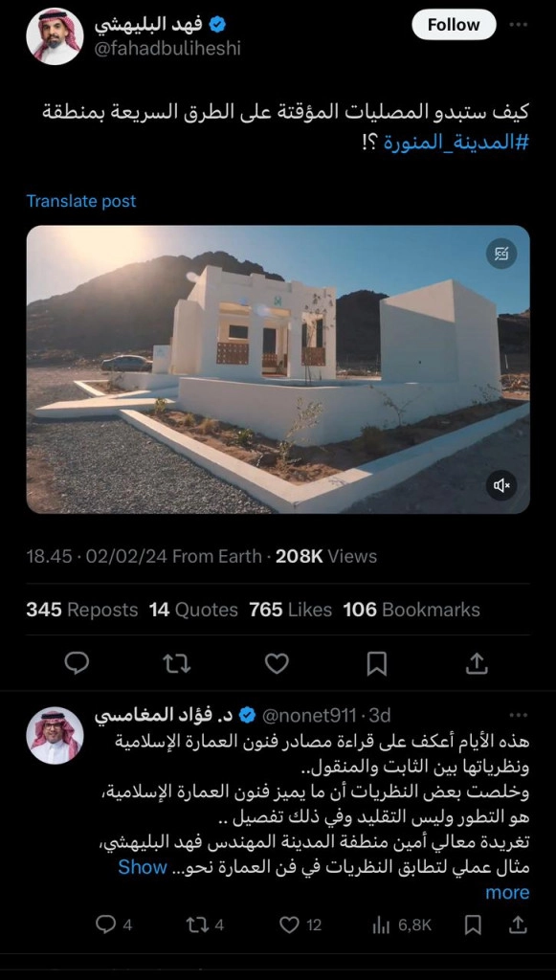View the 345 Reposts list
Screen dimensions: 556x980
[x=82, y=610]
